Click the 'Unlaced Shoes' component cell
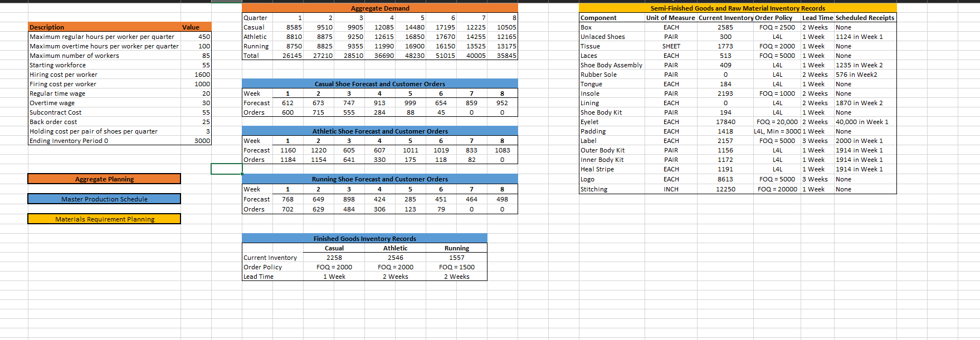The height and width of the screenshot is (340, 980). [612, 37]
